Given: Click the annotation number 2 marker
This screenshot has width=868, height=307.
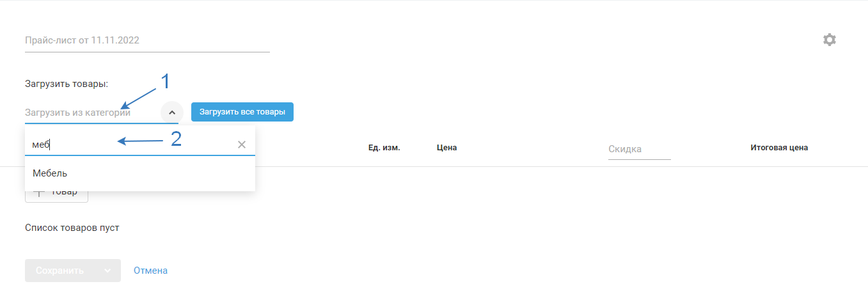Looking at the screenshot, I should [x=176, y=139].
